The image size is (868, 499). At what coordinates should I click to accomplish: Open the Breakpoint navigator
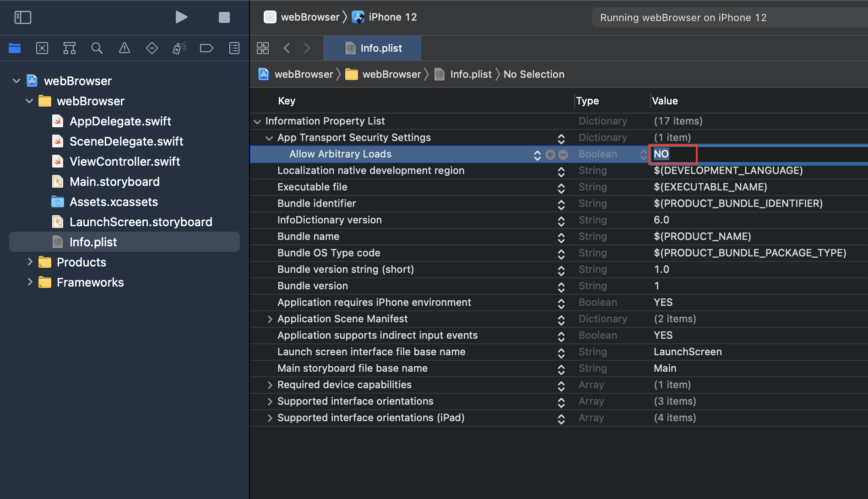click(x=207, y=48)
